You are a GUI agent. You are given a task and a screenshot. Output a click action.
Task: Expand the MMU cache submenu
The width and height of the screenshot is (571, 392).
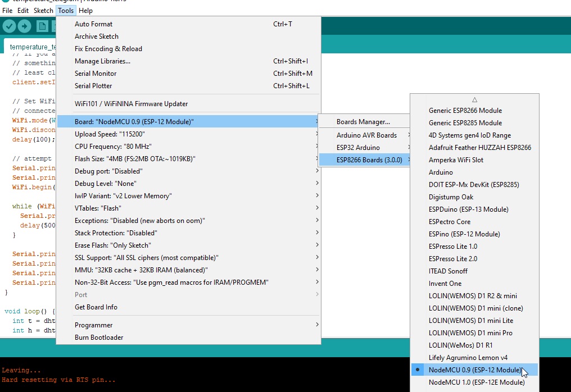[x=189, y=270]
